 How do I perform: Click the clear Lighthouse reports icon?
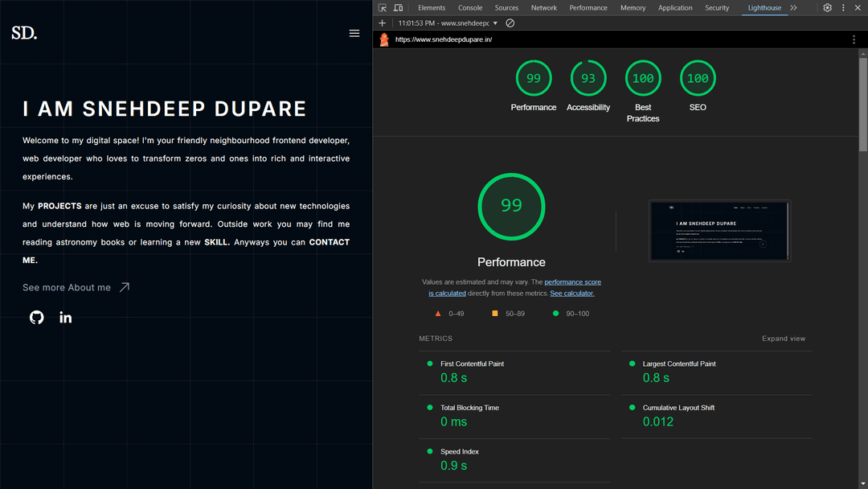(509, 23)
